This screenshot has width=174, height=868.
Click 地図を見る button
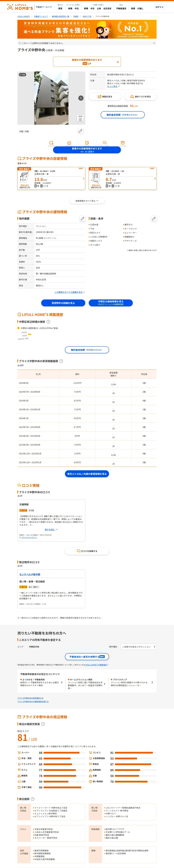tap(105, 97)
